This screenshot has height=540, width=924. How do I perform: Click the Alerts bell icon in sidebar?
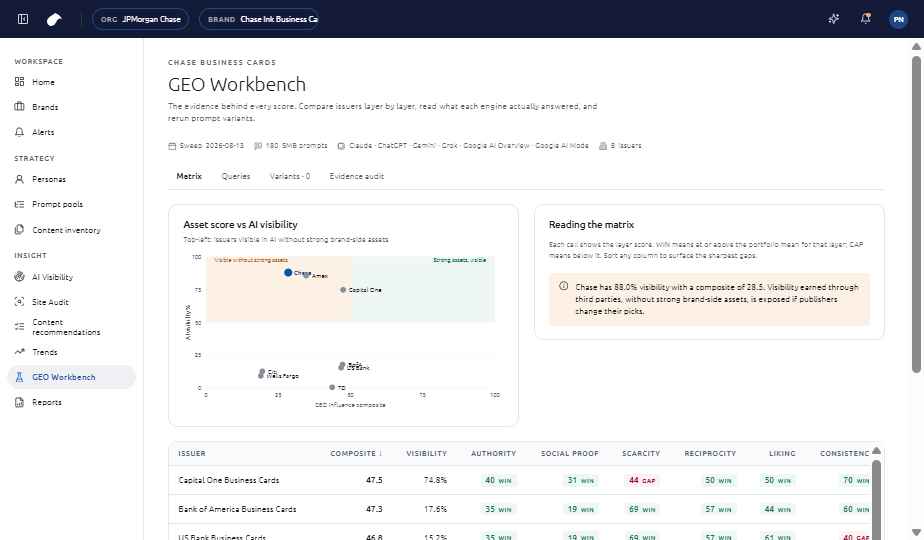(19, 132)
